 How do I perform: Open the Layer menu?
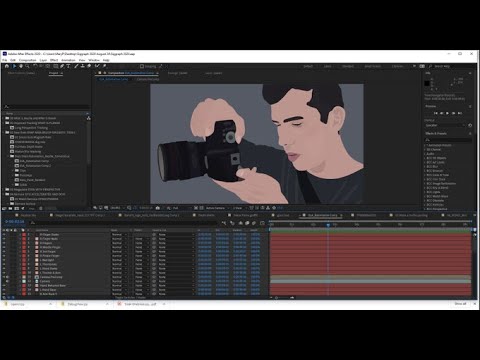43,60
